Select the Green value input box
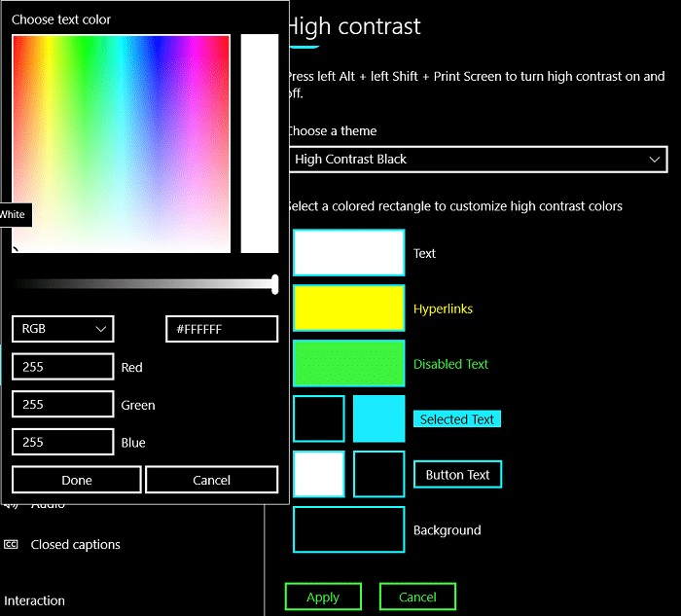The width and height of the screenshot is (681, 616). [63, 405]
